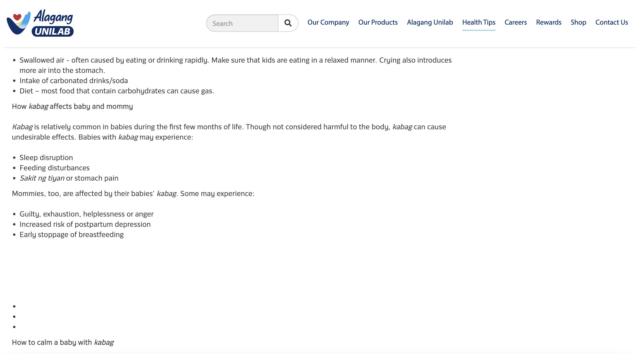The width and height of the screenshot is (644, 354).
Task: Click the 'Intake of carbonated drinks/soda' bullet
Action: 74,81
